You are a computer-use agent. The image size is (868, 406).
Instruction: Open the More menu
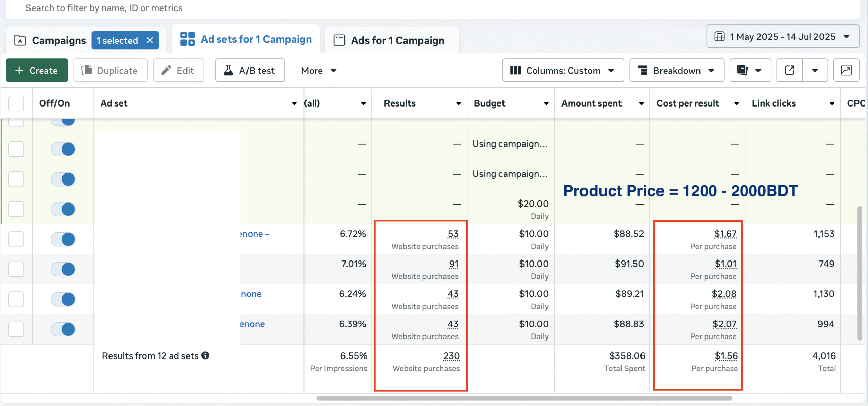(318, 70)
